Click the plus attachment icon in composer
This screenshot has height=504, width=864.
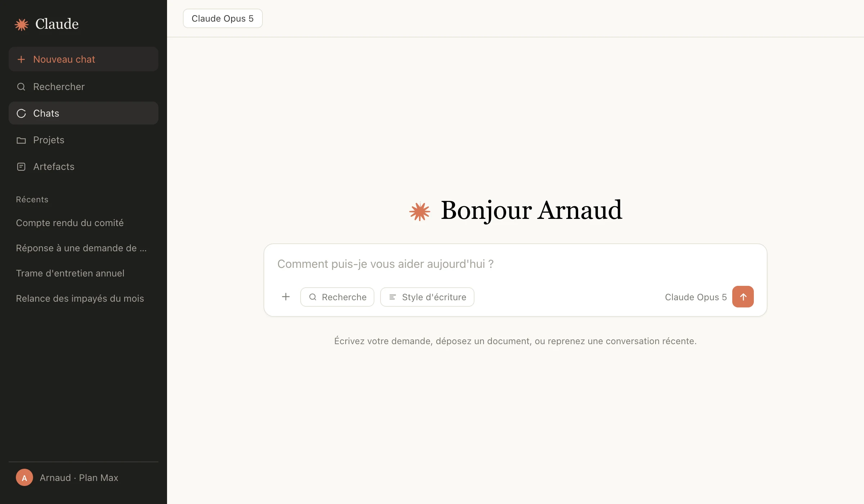pyautogui.click(x=286, y=297)
